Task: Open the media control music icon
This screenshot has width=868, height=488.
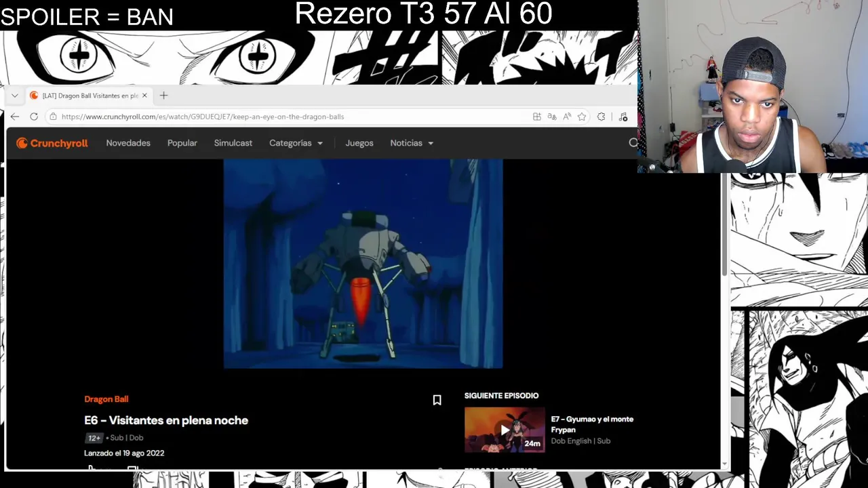Action: (623, 117)
